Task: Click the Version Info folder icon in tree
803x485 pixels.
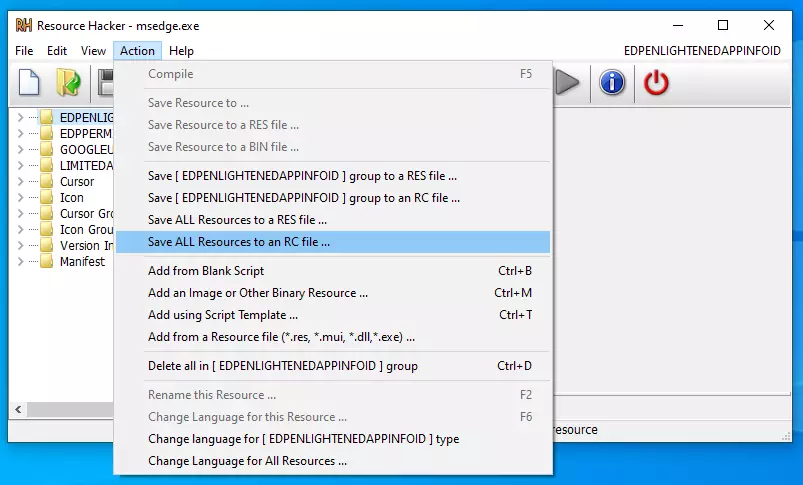Action: 47,245
